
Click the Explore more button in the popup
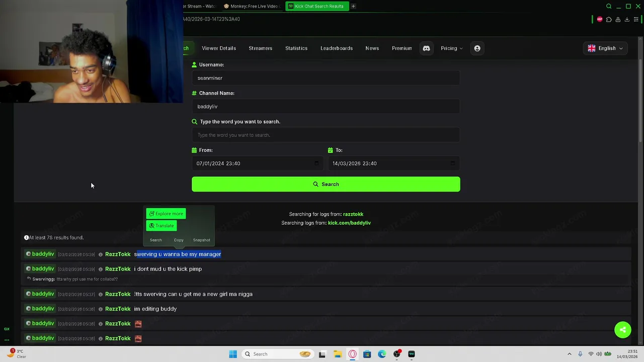tap(166, 214)
